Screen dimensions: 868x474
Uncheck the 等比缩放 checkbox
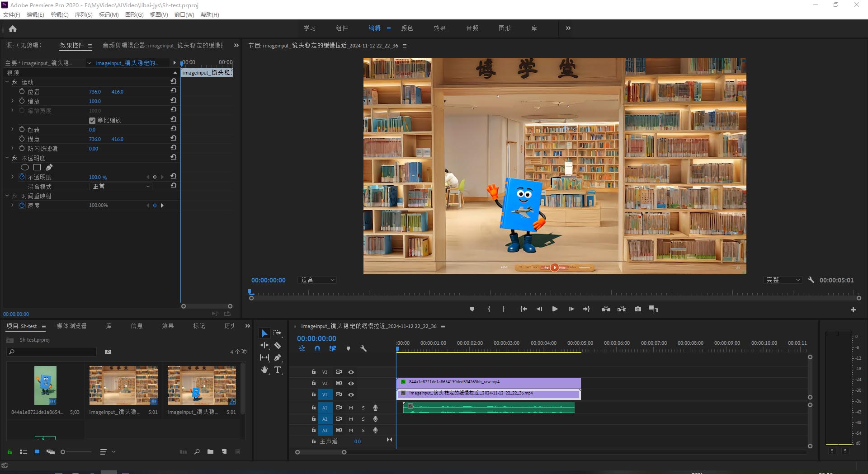coord(92,120)
